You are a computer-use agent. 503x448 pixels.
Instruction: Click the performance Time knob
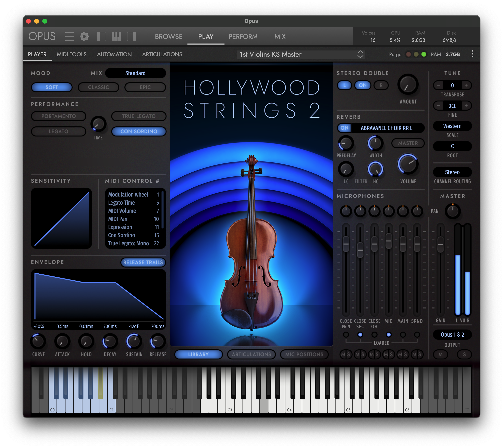click(98, 124)
